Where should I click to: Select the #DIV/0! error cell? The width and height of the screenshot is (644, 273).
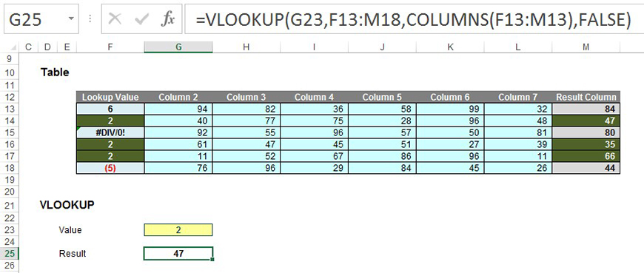click(110, 132)
